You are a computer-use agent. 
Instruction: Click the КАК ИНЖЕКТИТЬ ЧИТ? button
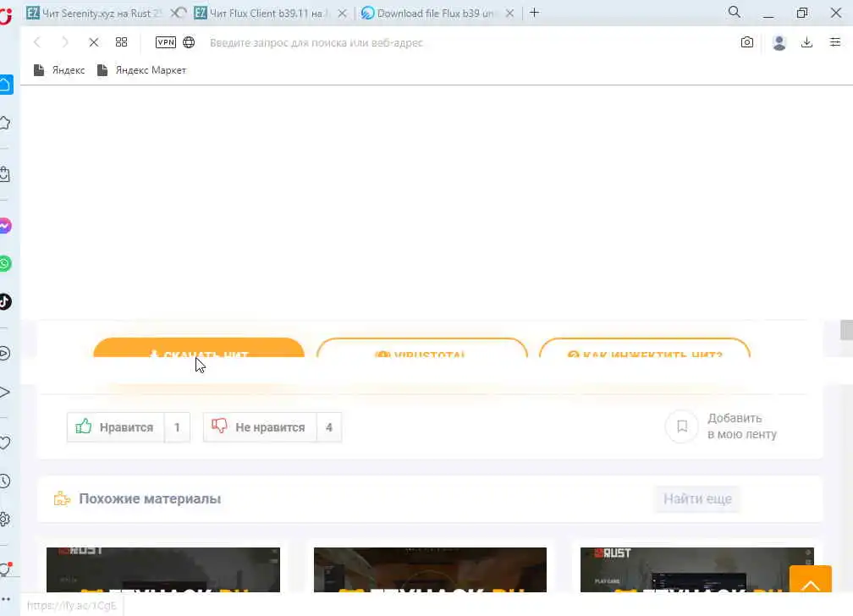(x=645, y=348)
